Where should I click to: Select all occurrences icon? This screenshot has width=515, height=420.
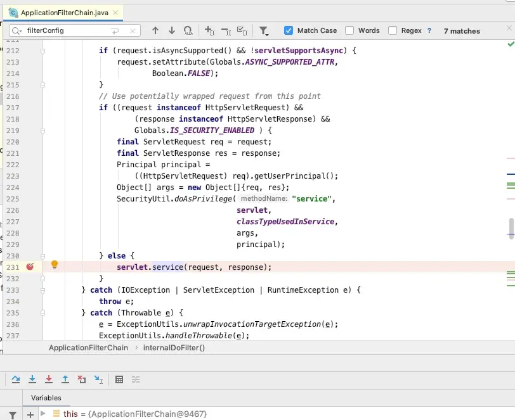[x=242, y=31]
